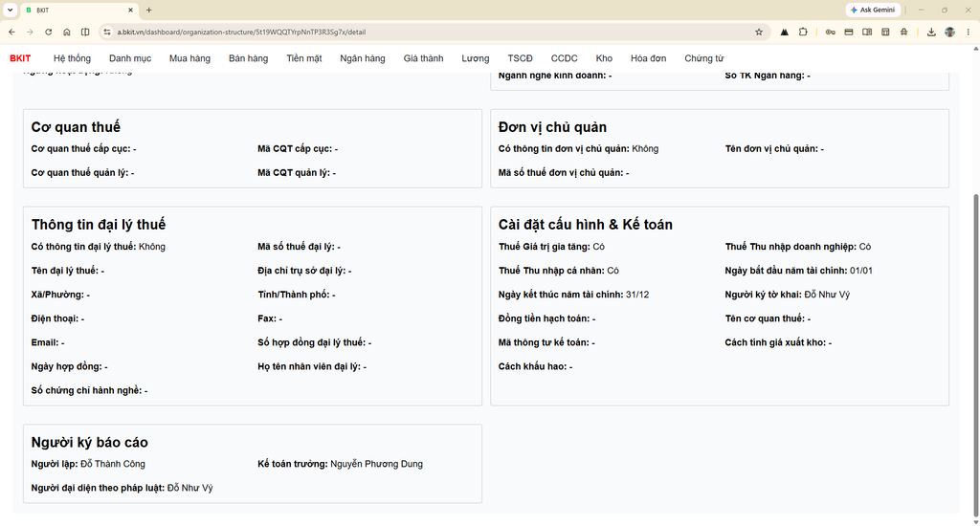The height and width of the screenshot is (526, 980).
Task: Open the browser downloads icon
Action: tap(931, 32)
